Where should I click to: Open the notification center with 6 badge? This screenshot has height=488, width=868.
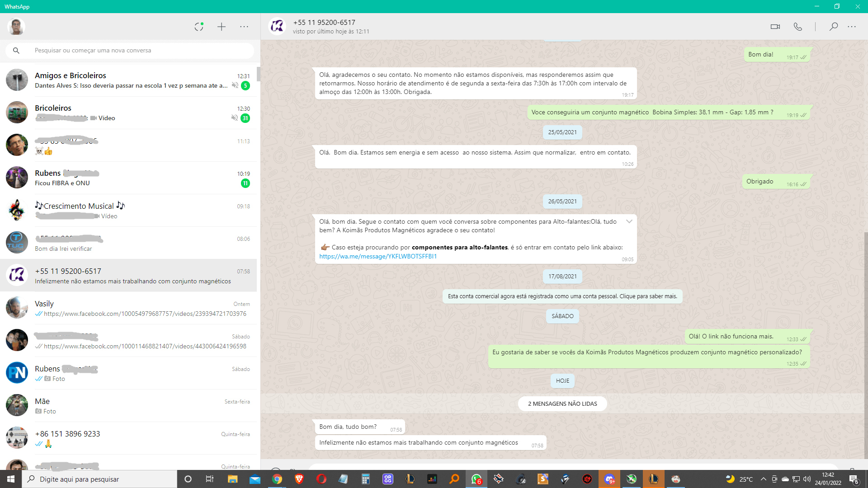coord(854,479)
